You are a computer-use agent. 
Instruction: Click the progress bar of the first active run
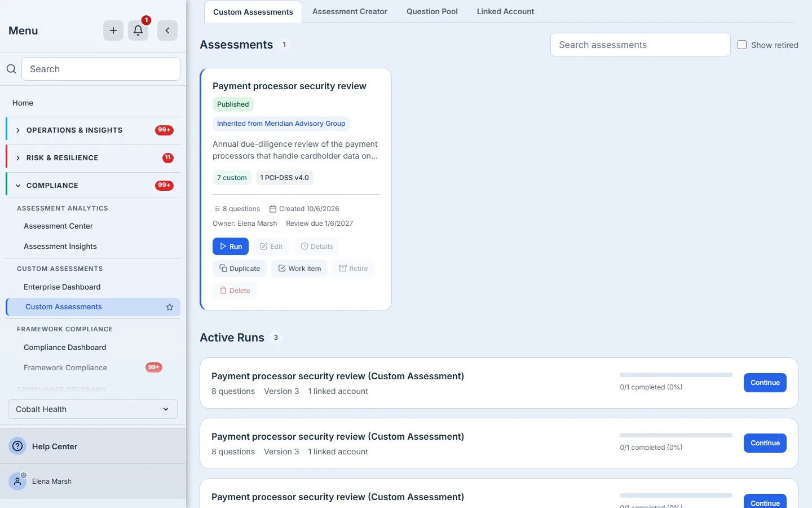point(676,375)
